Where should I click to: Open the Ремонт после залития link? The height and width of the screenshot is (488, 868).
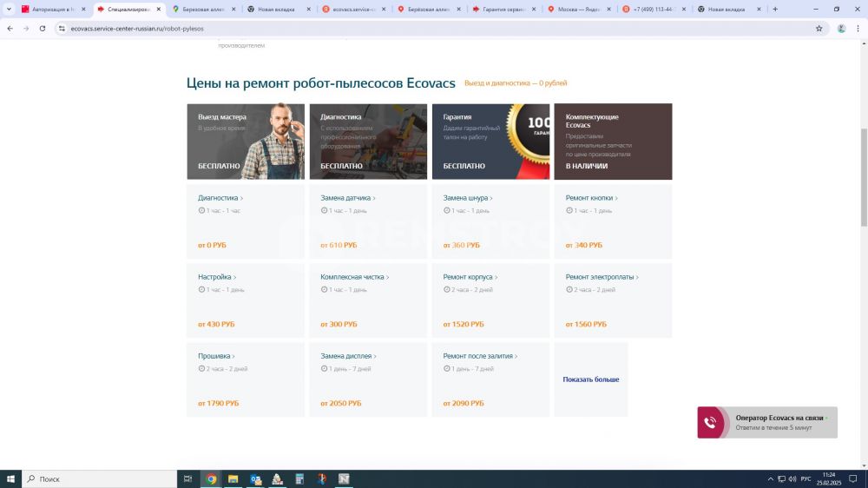point(480,356)
